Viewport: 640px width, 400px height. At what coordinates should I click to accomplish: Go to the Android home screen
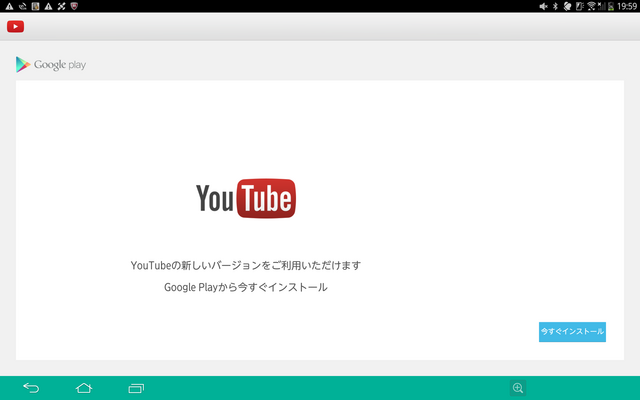click(84, 388)
